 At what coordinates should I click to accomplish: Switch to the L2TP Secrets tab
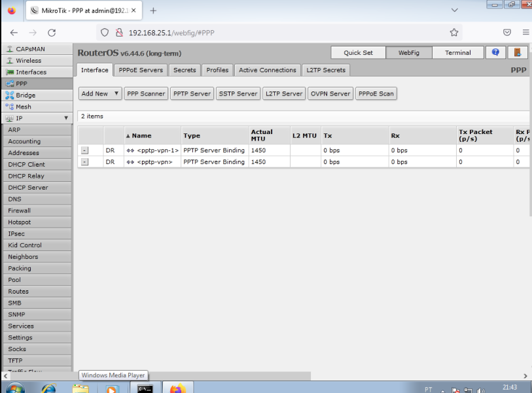click(326, 70)
